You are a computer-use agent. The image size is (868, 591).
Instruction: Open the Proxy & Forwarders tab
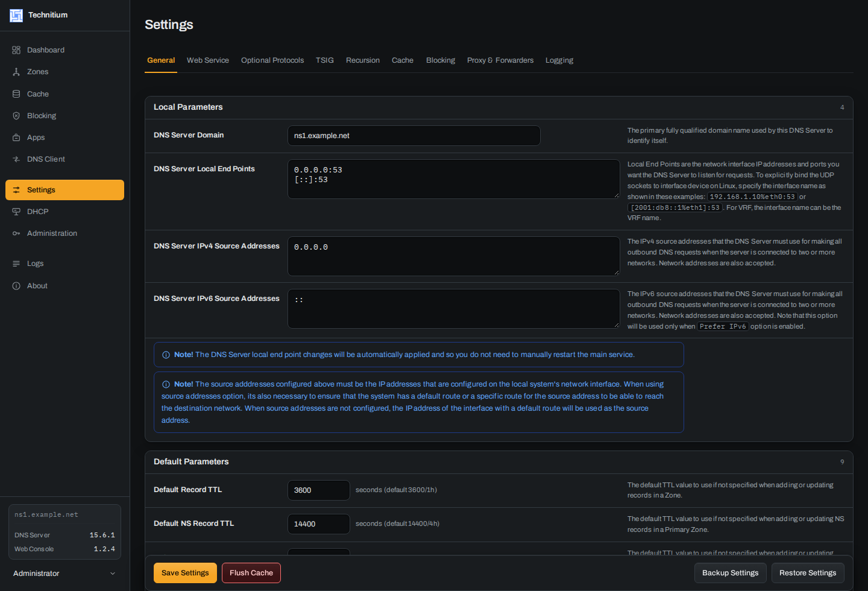(x=500, y=60)
